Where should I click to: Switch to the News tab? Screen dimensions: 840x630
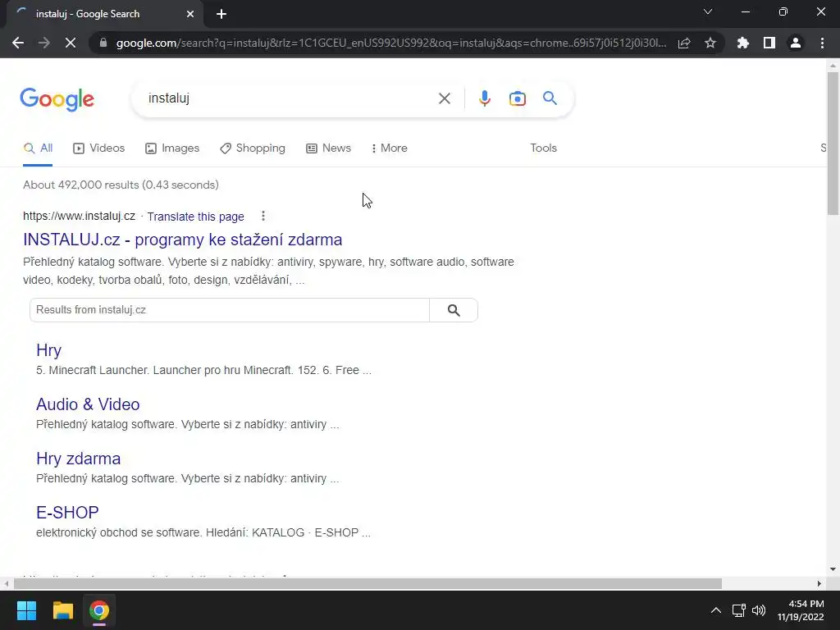coord(328,148)
